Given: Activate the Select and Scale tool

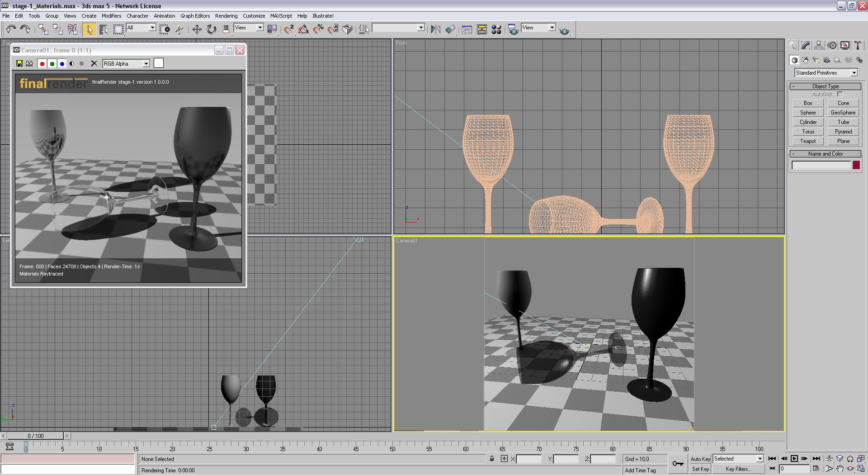Looking at the screenshot, I should 226,29.
